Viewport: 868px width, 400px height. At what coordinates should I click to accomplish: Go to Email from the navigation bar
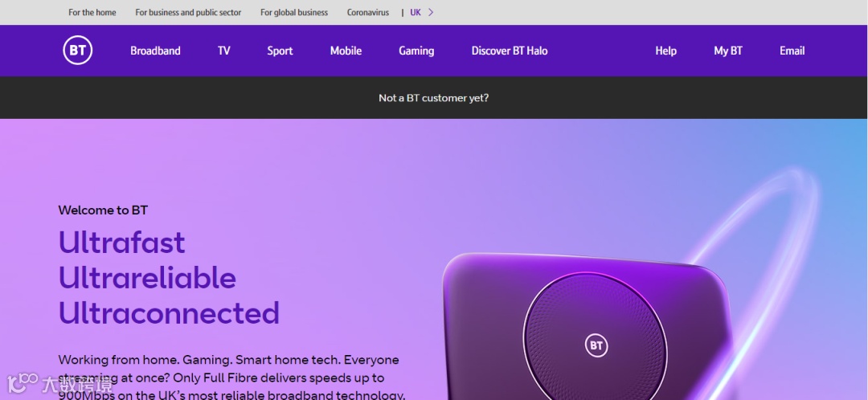(x=792, y=51)
